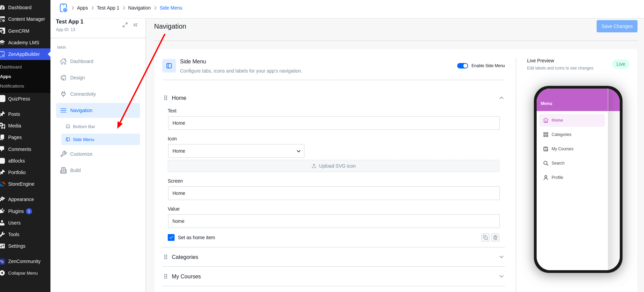The width and height of the screenshot is (644, 292).
Task: Grab the Categories item drag handle
Action: pos(166,257)
